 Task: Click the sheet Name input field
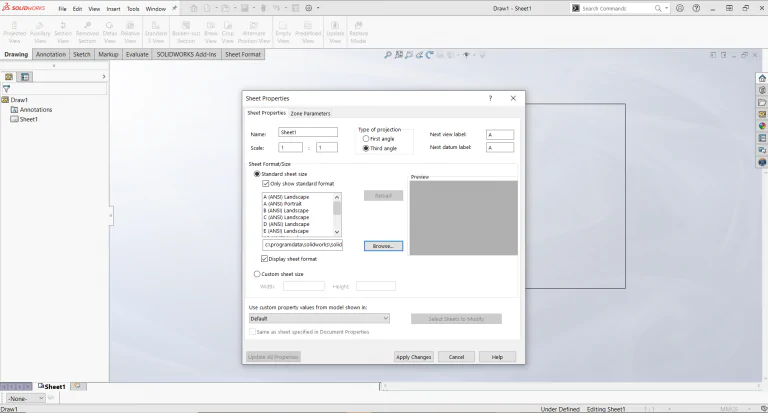(x=308, y=132)
